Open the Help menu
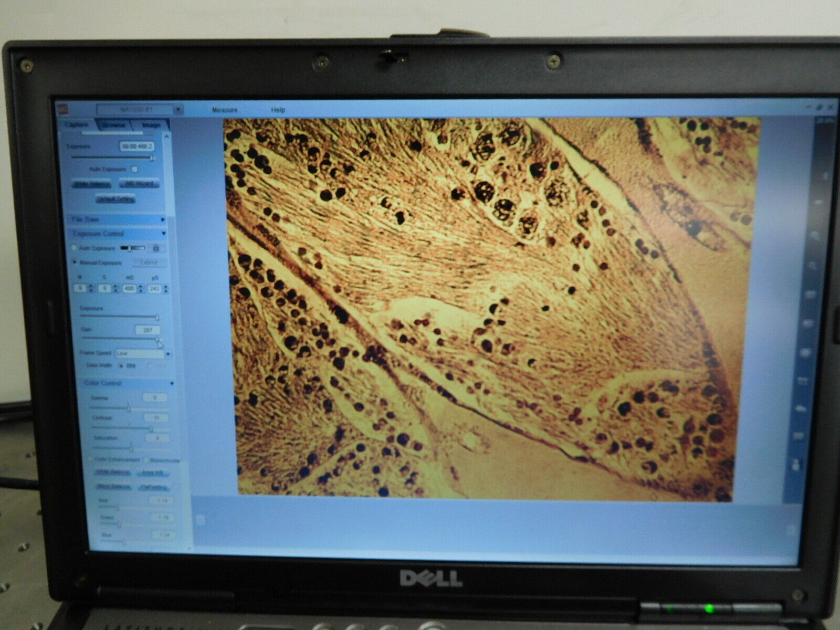Screen dimensions: 840x630 coord(278,110)
